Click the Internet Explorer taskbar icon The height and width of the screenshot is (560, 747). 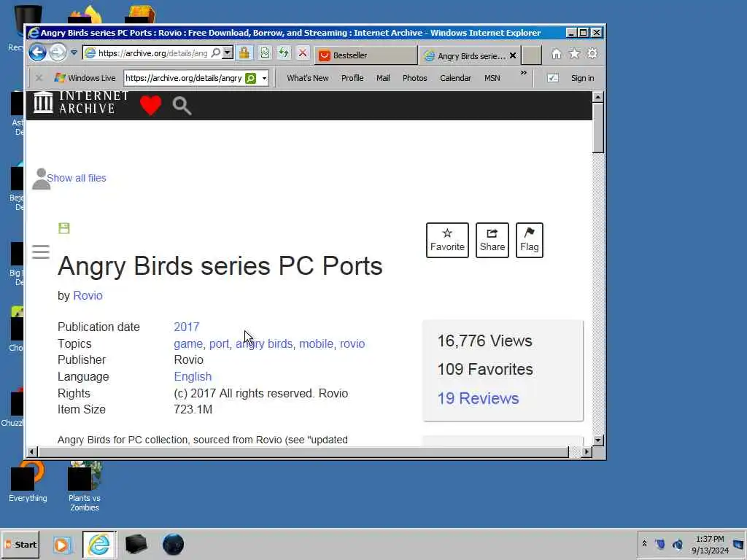(99, 544)
